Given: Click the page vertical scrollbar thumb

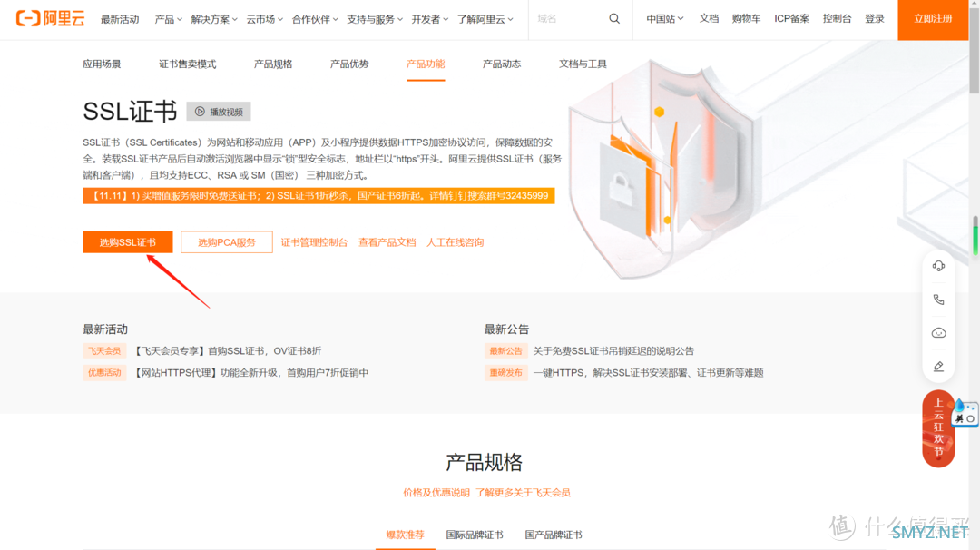Looking at the screenshot, I should (975, 52).
